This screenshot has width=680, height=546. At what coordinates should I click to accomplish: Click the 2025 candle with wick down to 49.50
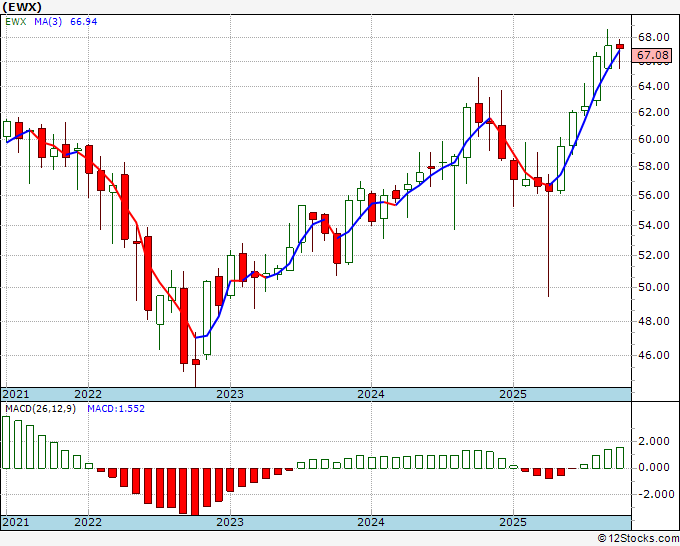tap(549, 186)
